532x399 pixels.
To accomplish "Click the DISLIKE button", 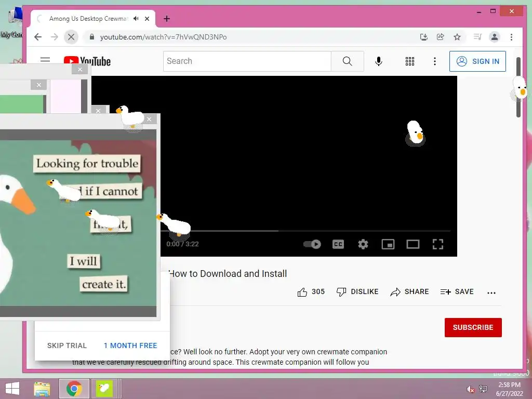I will [357, 292].
